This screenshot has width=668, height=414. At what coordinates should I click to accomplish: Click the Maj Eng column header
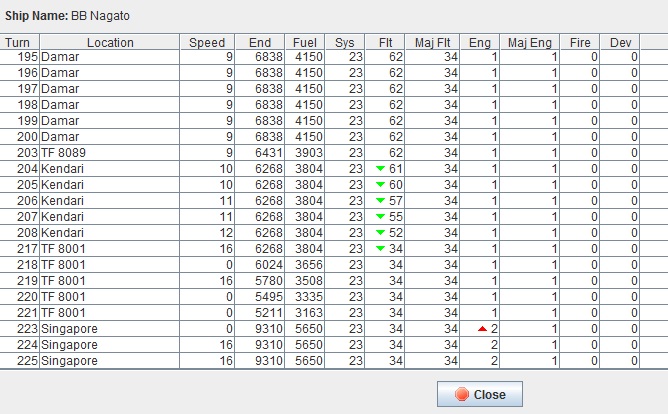tap(530, 42)
